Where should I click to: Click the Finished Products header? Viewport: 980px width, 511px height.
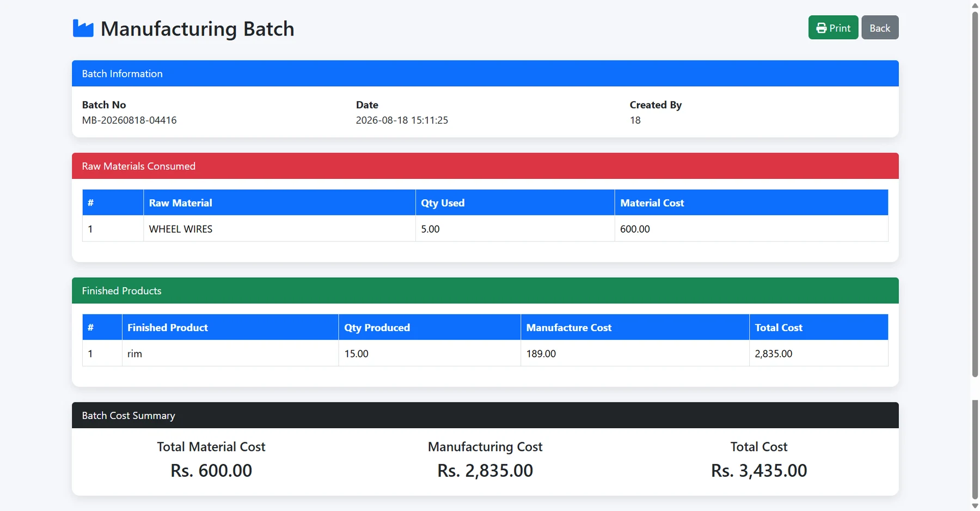point(485,291)
